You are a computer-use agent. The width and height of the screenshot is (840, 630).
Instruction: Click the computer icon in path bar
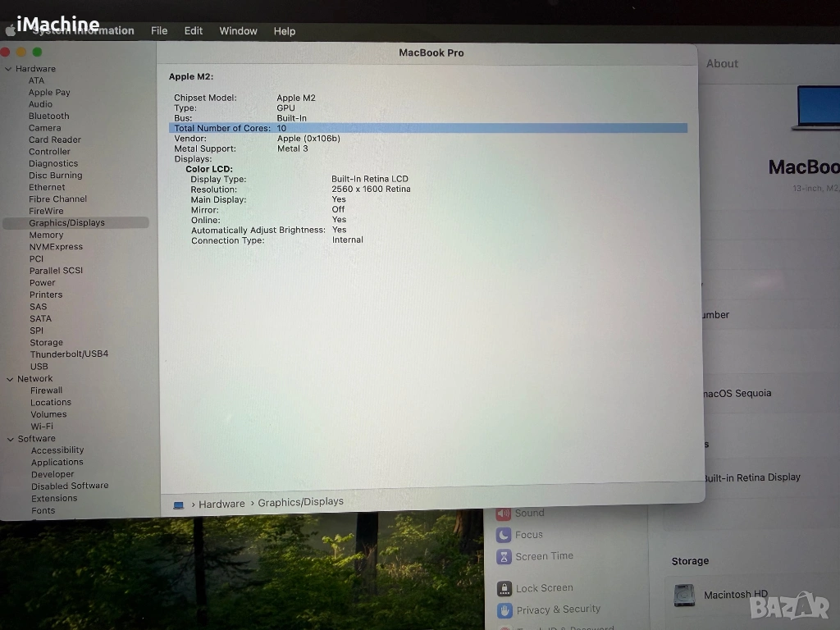pos(179,504)
